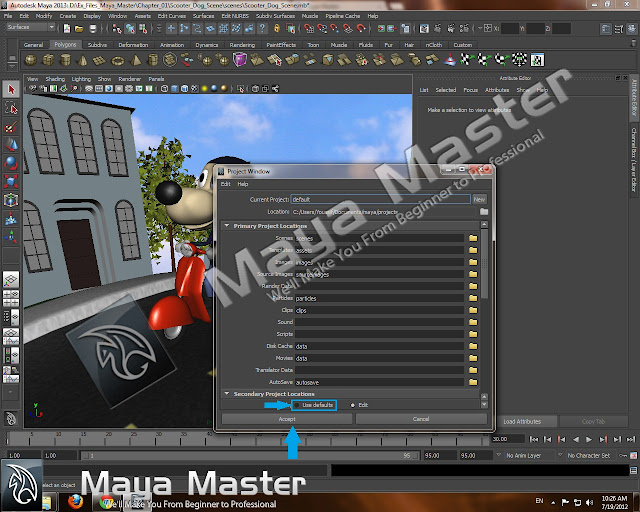Choose the Lasso selection tool
This screenshot has width=640, height=512.
[11, 108]
